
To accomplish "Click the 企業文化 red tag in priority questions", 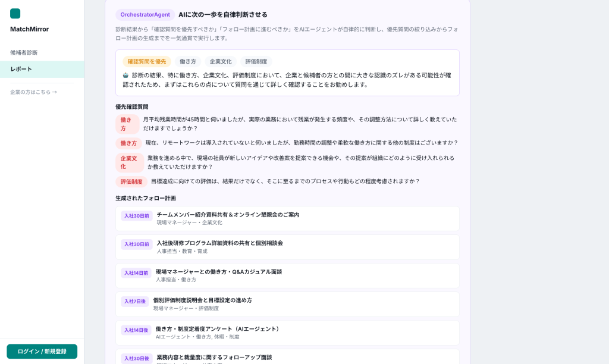I will click(130, 162).
